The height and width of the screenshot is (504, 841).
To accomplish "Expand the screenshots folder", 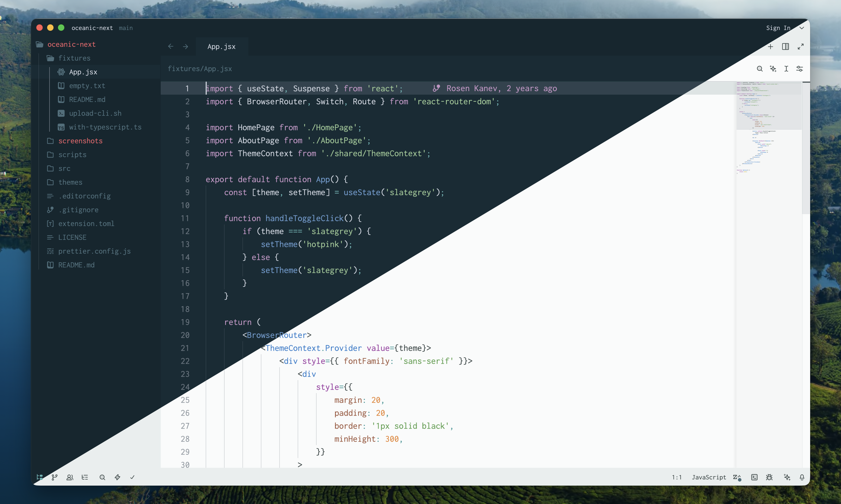I will (x=96, y=141).
